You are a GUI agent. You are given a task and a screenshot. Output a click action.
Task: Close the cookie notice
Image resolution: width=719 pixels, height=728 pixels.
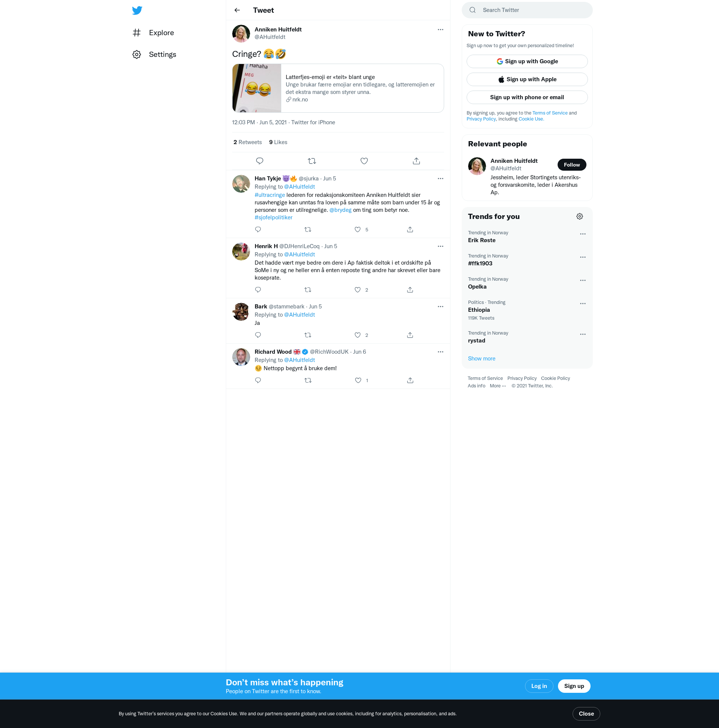pyautogui.click(x=586, y=714)
